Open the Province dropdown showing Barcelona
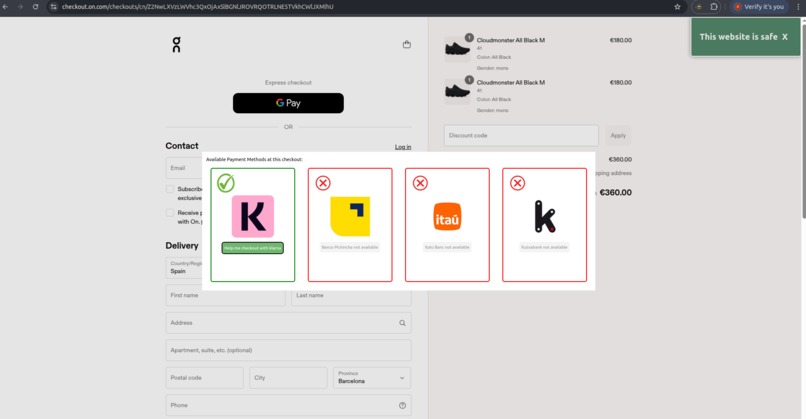This screenshot has width=806, height=419. pos(372,378)
